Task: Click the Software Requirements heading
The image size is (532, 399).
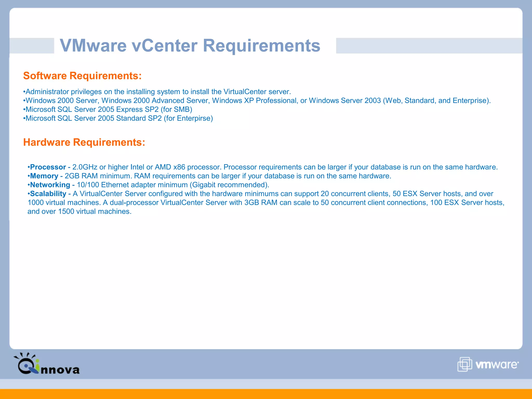Action: (x=82, y=76)
